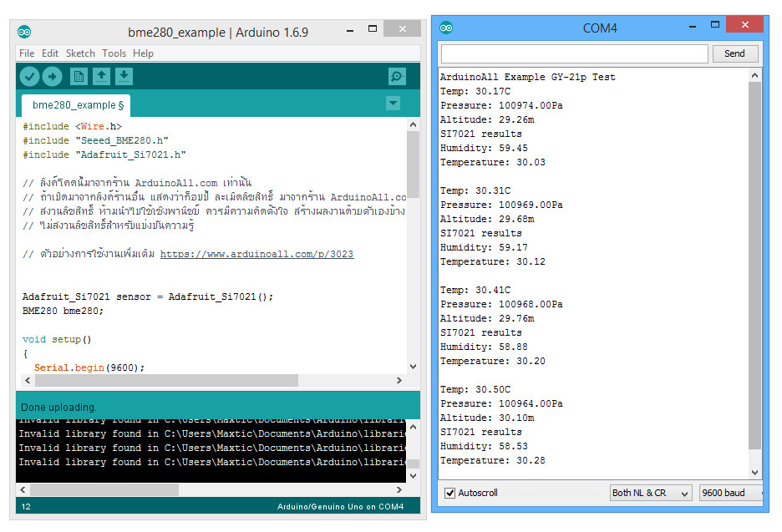Toggle the Autoscroll checkbox
782x532 pixels.
449,493
